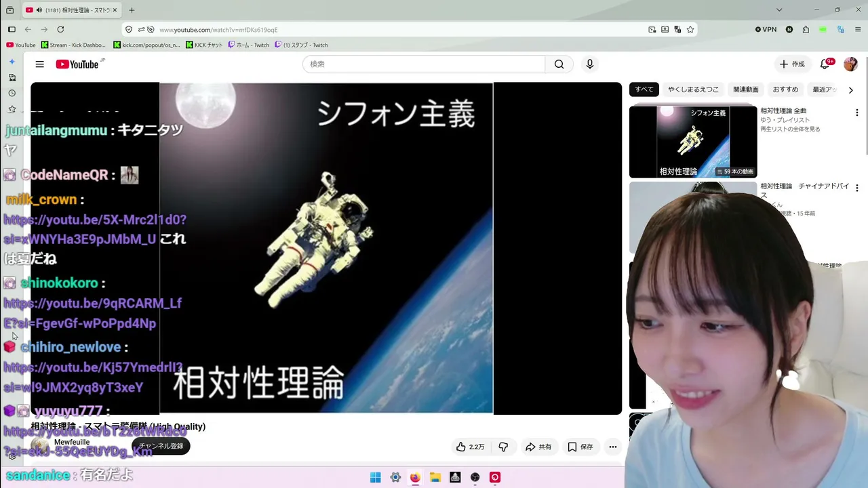Viewport: 868px width, 488px height.
Task: Translate this page from address bar
Action: [677, 30]
